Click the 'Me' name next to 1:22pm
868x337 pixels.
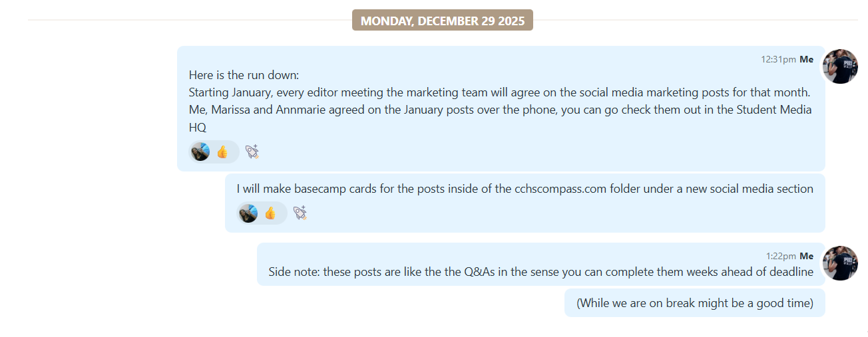pos(806,256)
